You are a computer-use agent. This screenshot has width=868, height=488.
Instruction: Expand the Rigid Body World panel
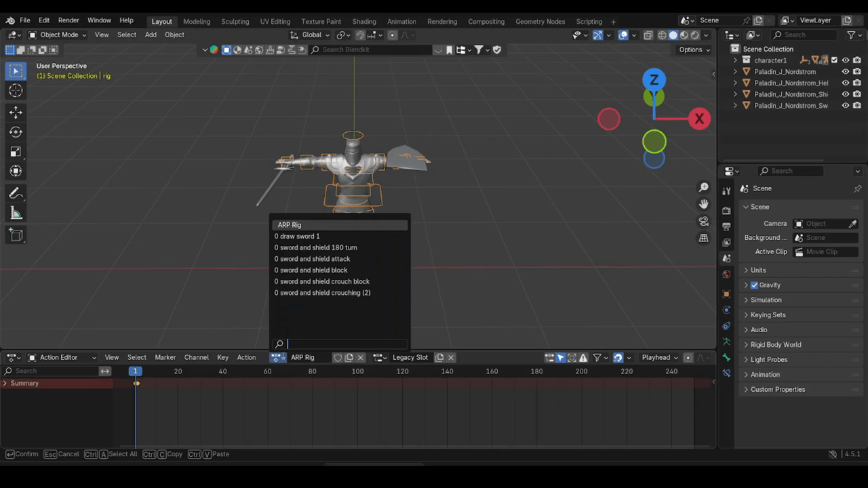pyautogui.click(x=775, y=345)
